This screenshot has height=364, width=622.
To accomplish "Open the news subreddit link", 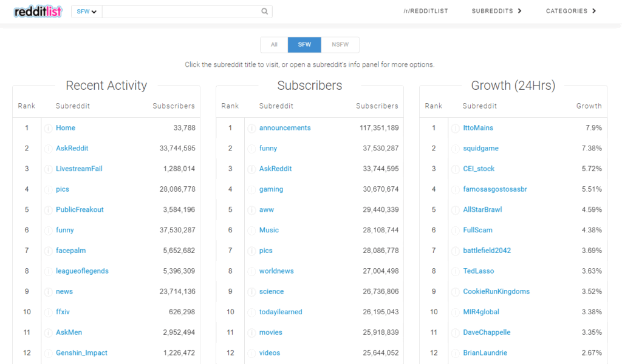I will click(64, 292).
